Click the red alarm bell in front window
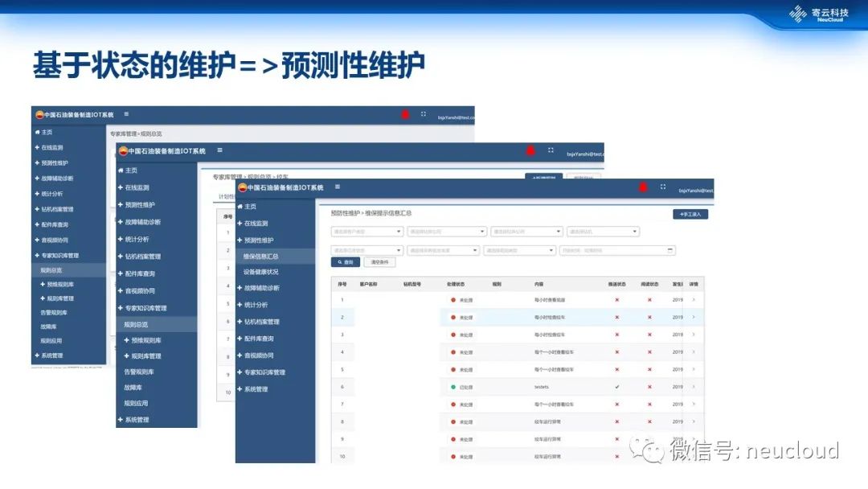The image size is (868, 489). (x=643, y=187)
